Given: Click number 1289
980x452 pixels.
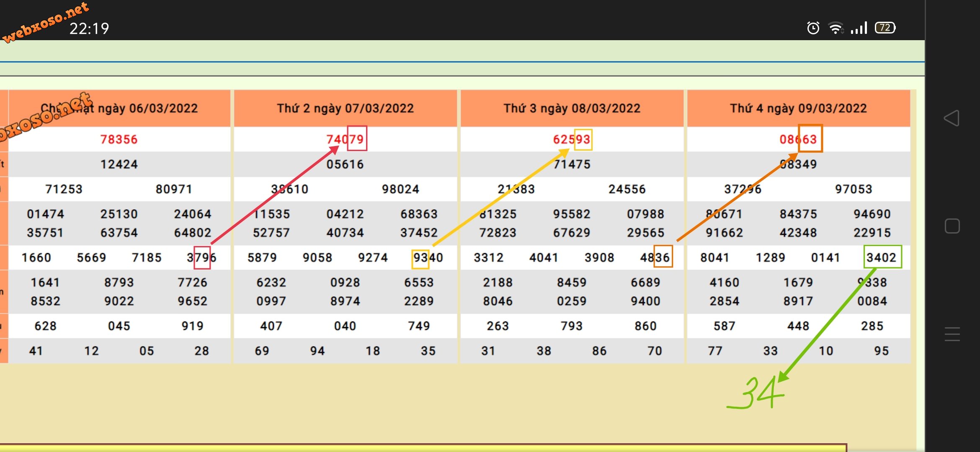Looking at the screenshot, I should point(771,257).
